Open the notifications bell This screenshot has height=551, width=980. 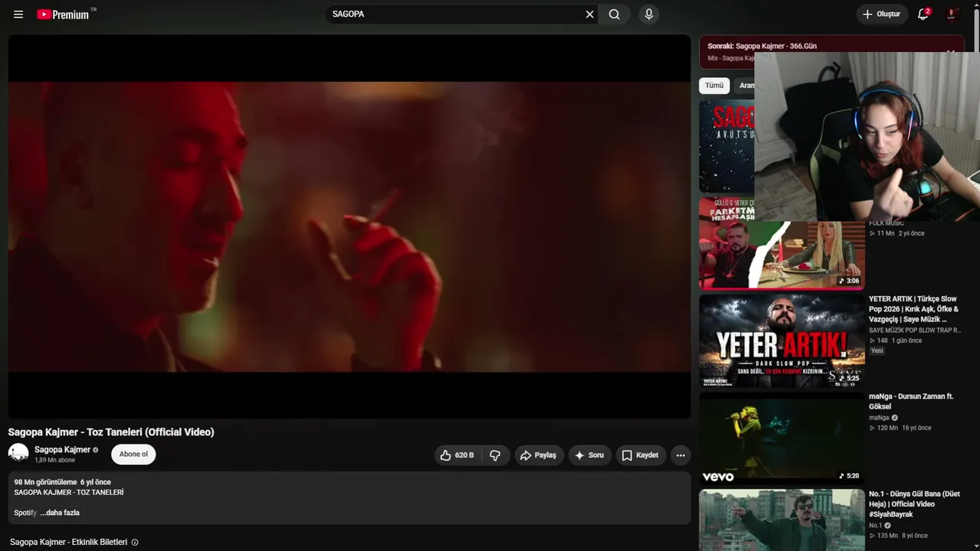tap(923, 15)
